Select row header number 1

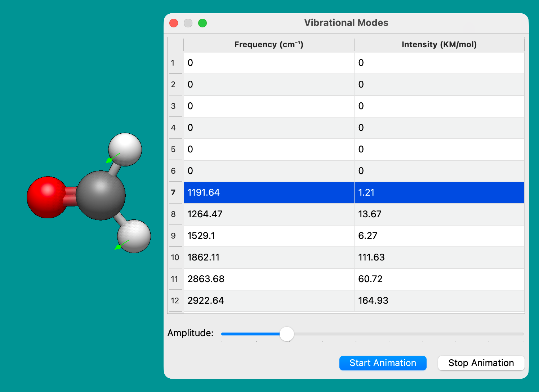point(173,63)
